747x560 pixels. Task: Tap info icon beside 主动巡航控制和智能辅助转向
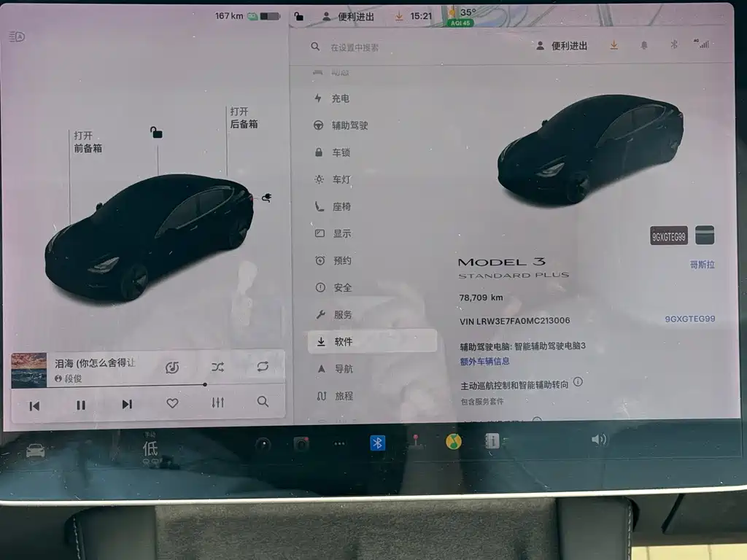point(578,382)
